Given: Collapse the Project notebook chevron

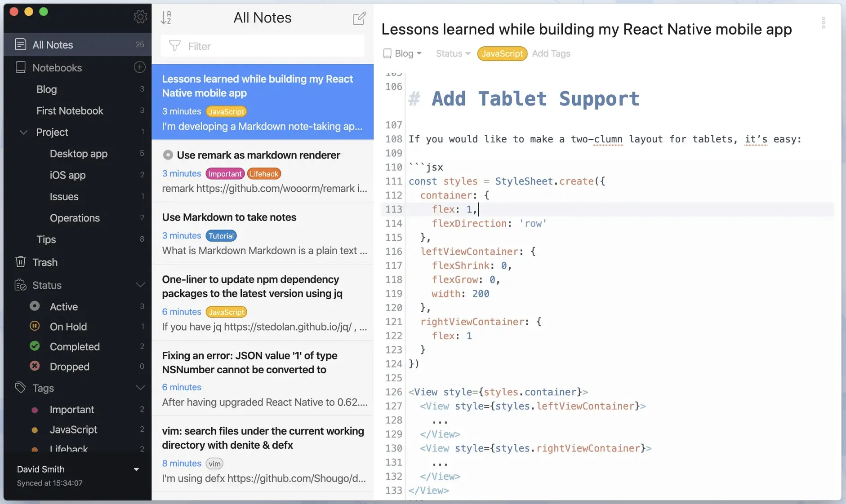Looking at the screenshot, I should click(24, 132).
